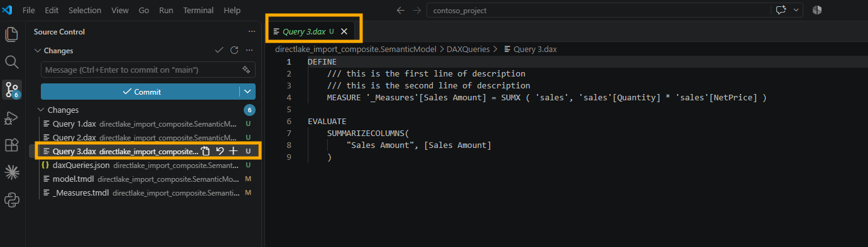Open the Run menu

tap(166, 10)
